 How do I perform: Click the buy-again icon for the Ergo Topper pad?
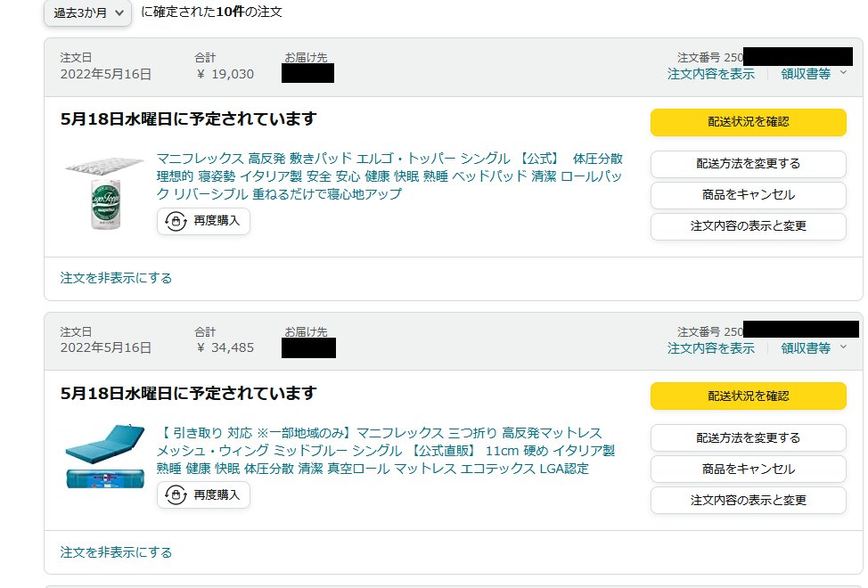(176, 221)
